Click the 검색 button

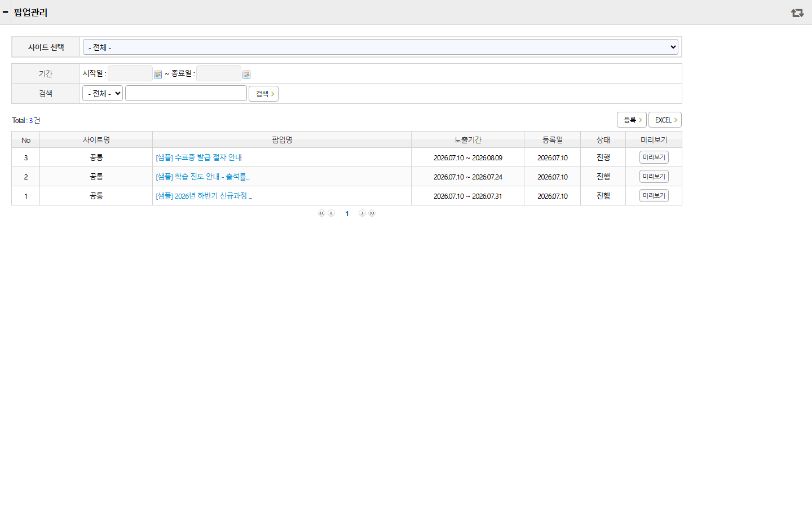pyautogui.click(x=263, y=94)
